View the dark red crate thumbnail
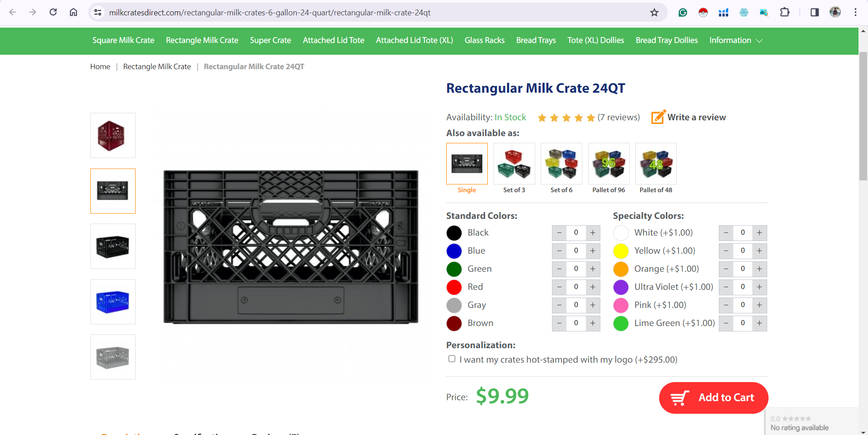 click(x=113, y=135)
